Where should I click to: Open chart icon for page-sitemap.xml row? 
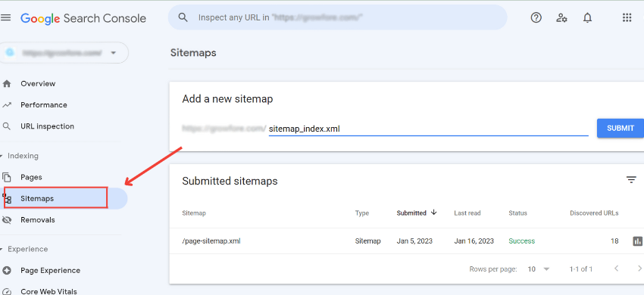637,241
